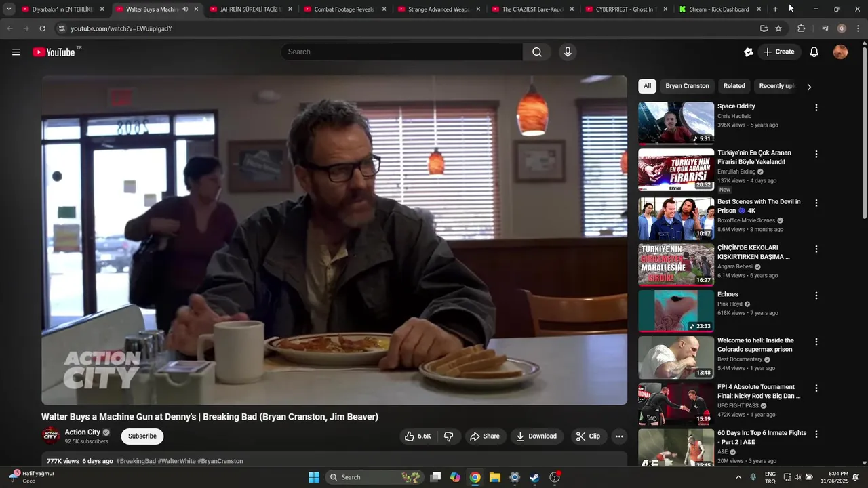868x488 pixels.
Task: Show more filter chips with right arrow
Action: 808,87
